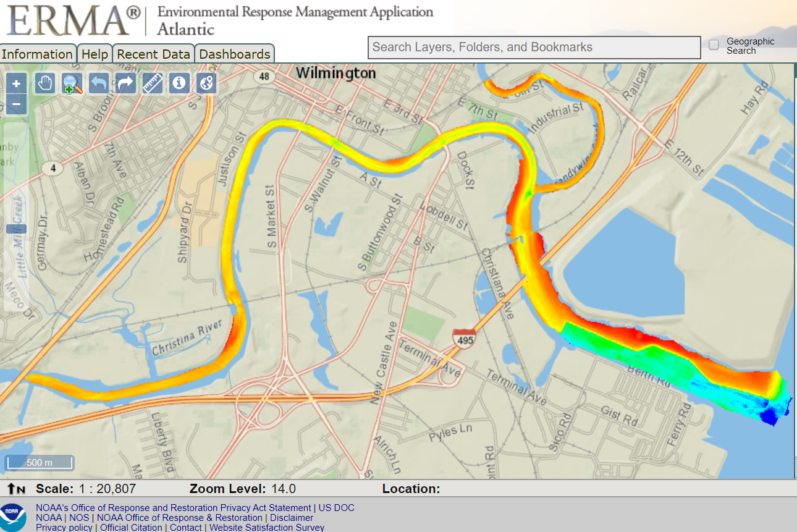This screenshot has height=532, width=797.
Task: Open the Dashboards tab
Action: 235,54
